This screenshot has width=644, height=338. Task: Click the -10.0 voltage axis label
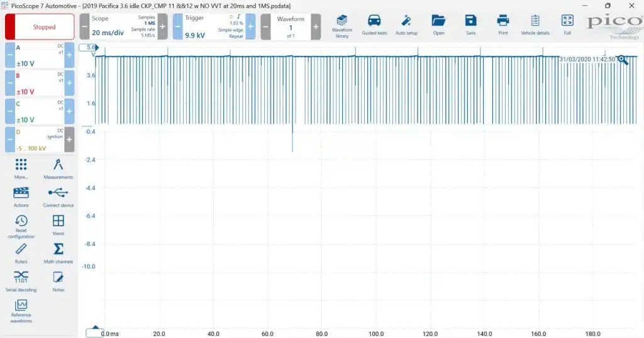tap(88, 266)
